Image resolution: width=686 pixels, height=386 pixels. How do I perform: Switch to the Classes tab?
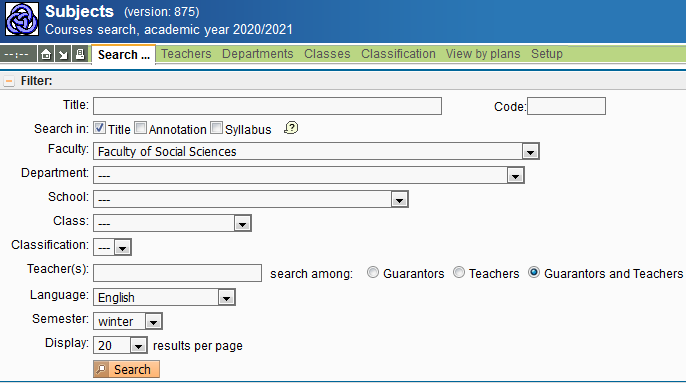[x=327, y=54]
